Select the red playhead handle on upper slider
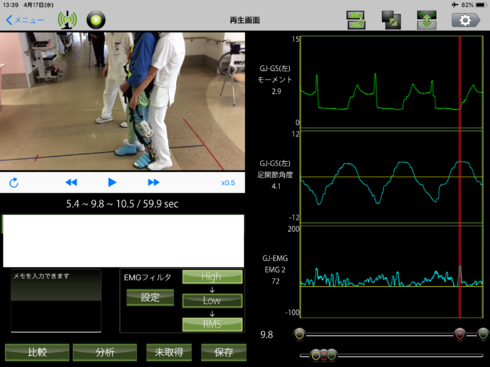This screenshot has width=490, height=367. click(x=460, y=334)
